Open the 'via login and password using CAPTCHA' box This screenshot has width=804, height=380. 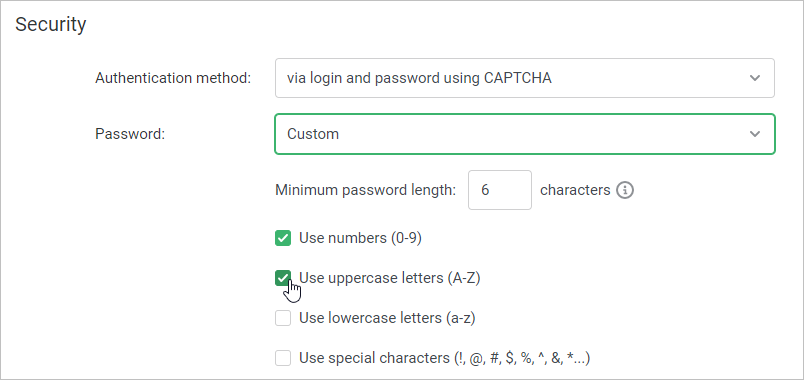pos(525,78)
